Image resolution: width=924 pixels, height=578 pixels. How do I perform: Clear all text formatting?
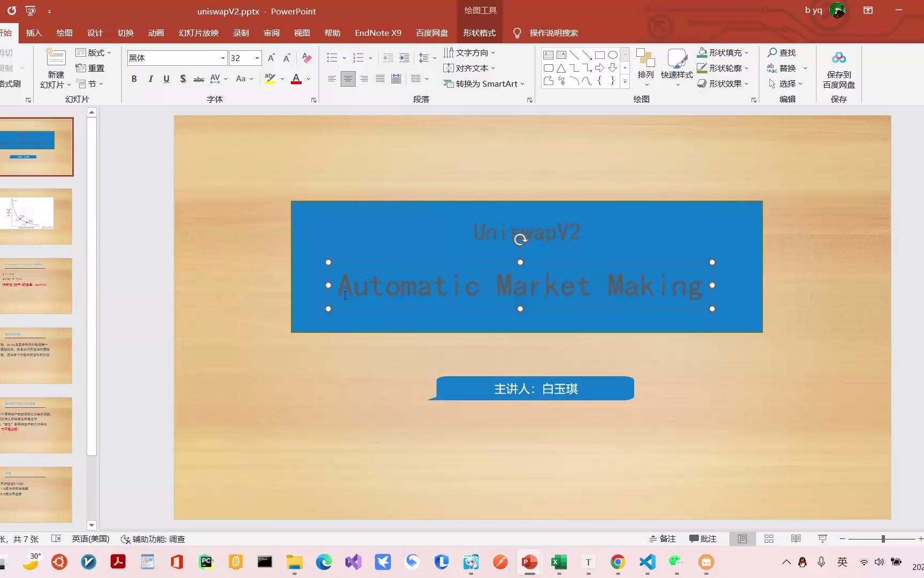coord(307,58)
